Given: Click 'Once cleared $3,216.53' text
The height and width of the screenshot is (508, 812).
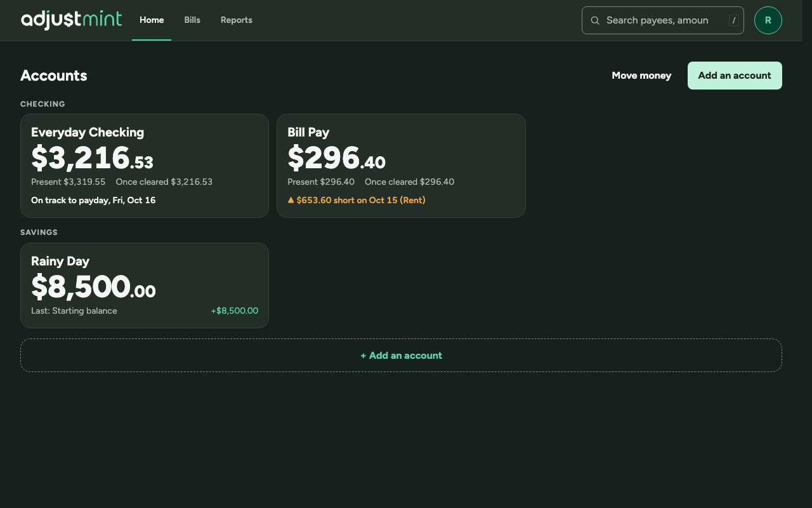Looking at the screenshot, I should [x=164, y=182].
